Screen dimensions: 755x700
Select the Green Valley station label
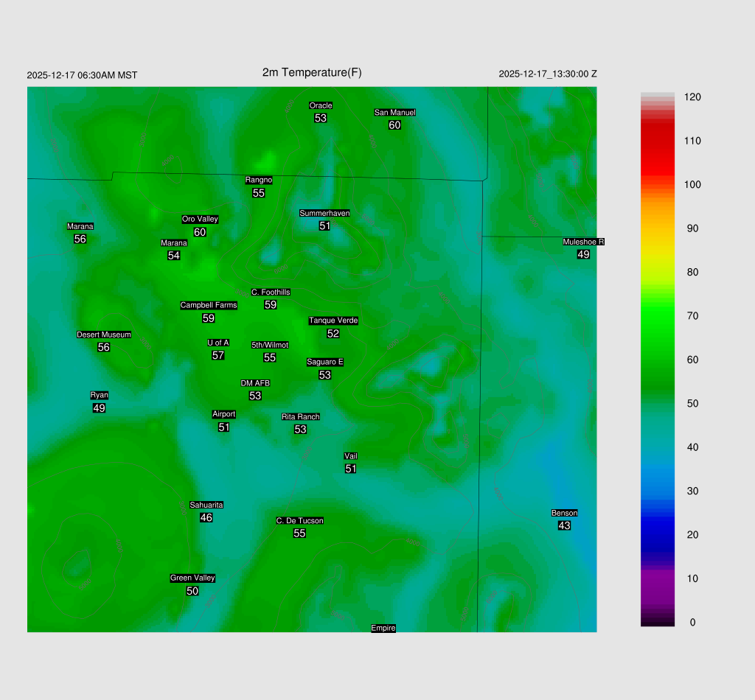pyautogui.click(x=192, y=578)
